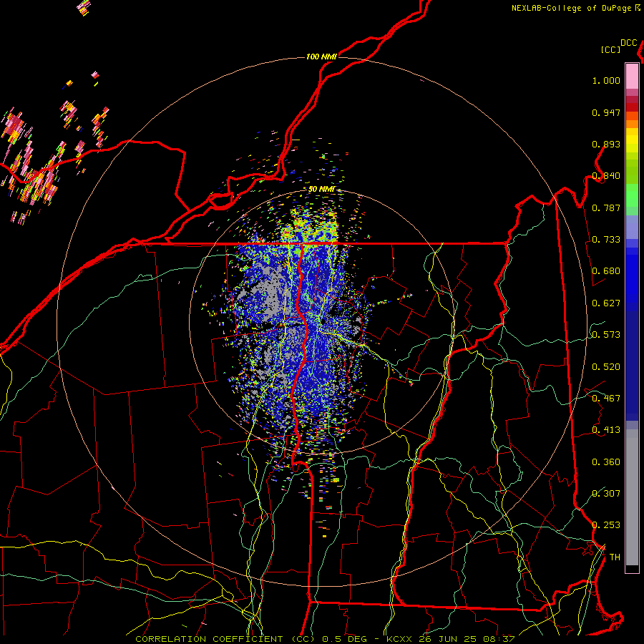644x644 pixels.
Task: Click the 0.520 scale value
Action: (606, 367)
